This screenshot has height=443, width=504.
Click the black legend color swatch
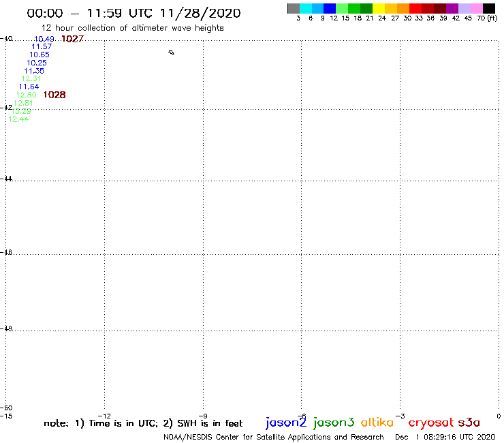[x=489, y=8]
